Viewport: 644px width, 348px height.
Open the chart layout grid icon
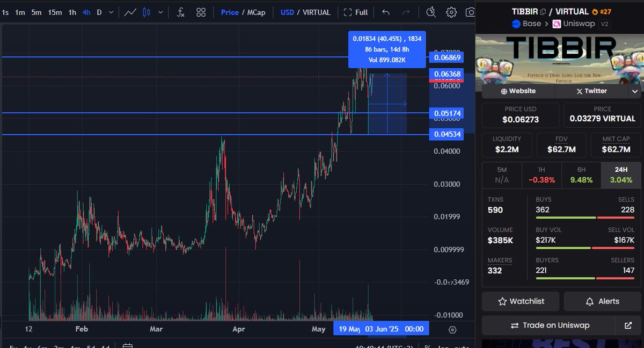pos(201,12)
